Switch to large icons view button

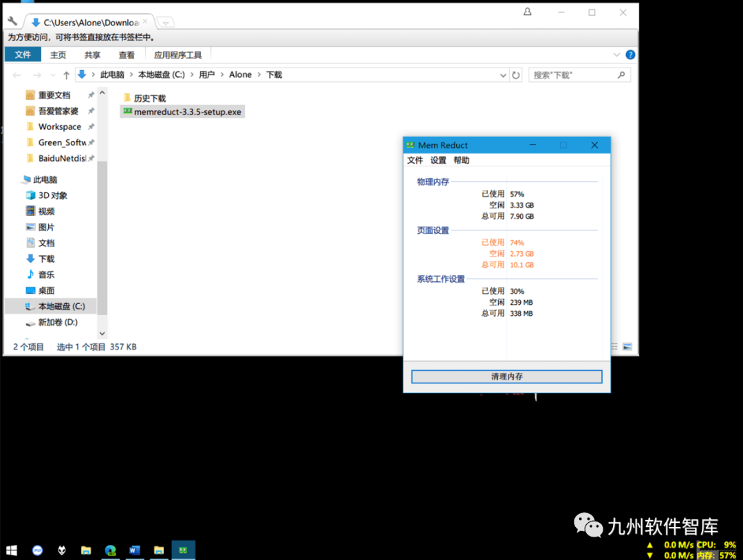coord(627,346)
